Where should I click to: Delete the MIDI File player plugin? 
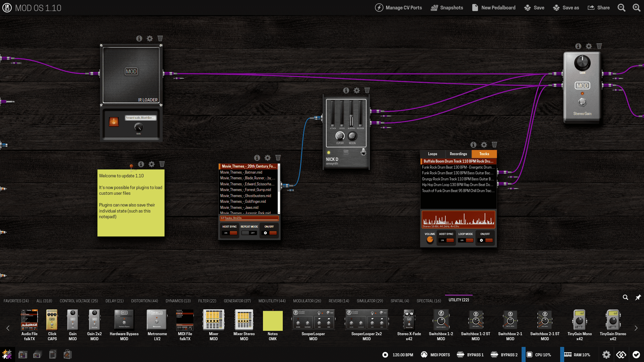pos(278,158)
